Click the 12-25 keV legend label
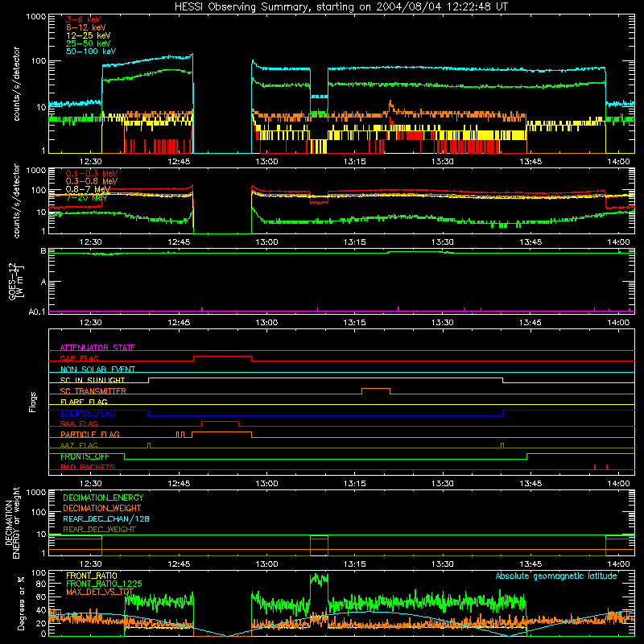644x644 pixels. point(88,35)
